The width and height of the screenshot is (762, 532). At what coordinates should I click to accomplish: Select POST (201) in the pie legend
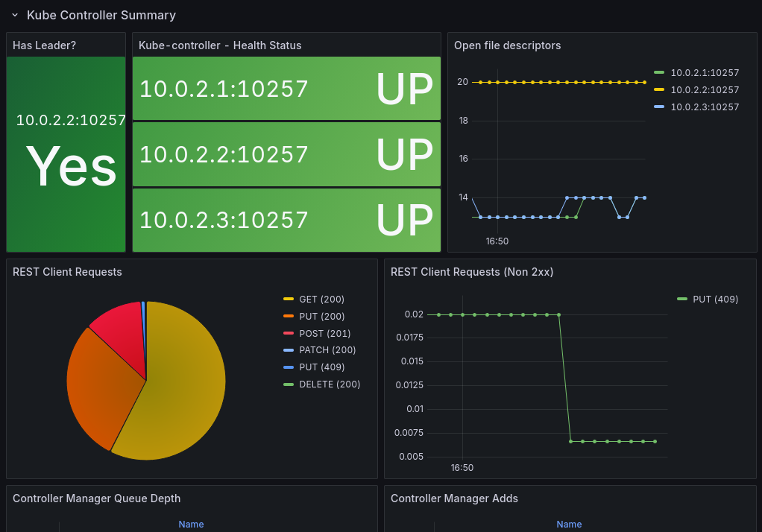(x=324, y=333)
